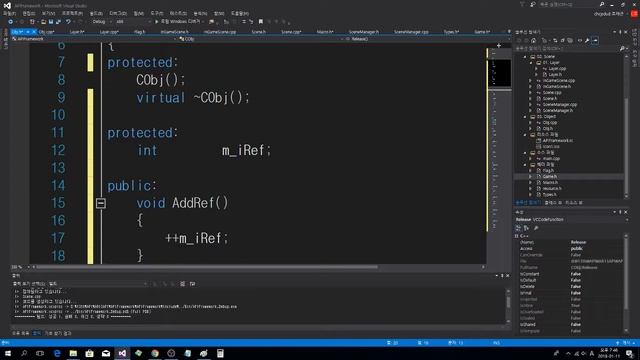Open the output source selection dropdown
Image resolution: width=640 pixels, height=360 pixels.
(98, 284)
